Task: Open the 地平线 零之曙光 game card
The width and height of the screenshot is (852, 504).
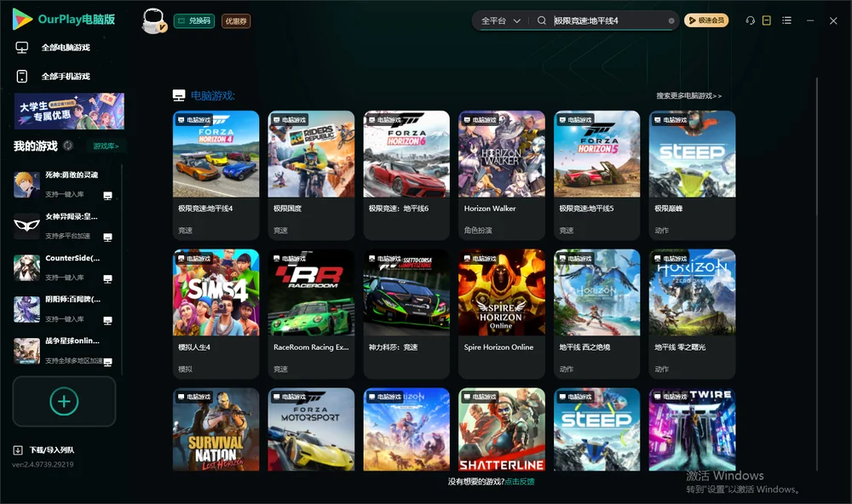Action: click(x=692, y=313)
